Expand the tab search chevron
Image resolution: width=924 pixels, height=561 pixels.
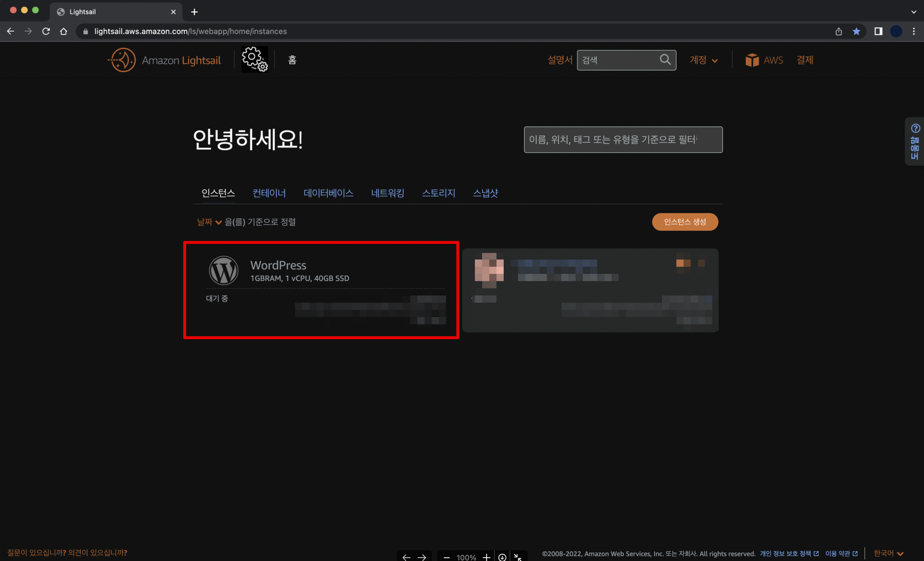coord(914,12)
